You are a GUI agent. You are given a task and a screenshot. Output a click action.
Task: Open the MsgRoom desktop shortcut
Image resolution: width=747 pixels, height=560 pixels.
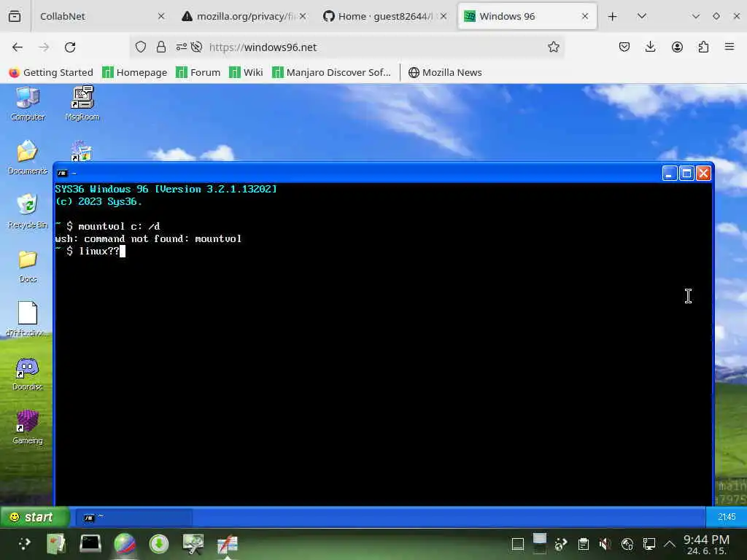coord(82,104)
